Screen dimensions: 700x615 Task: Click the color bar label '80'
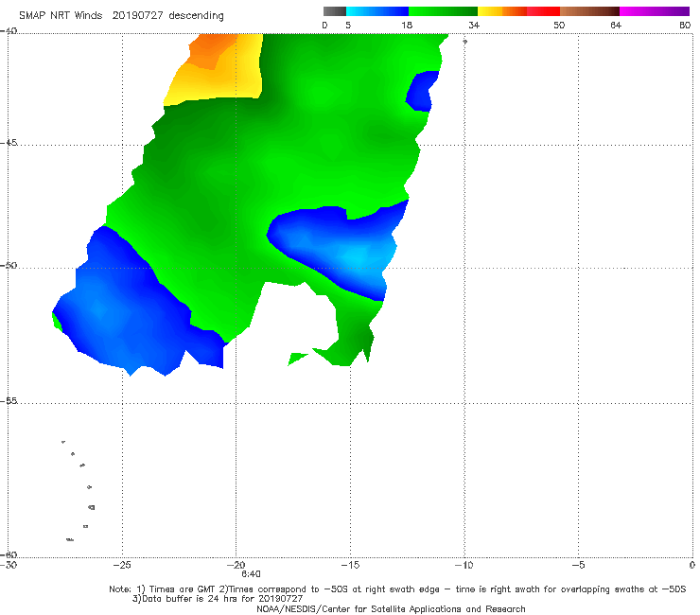[685, 26]
